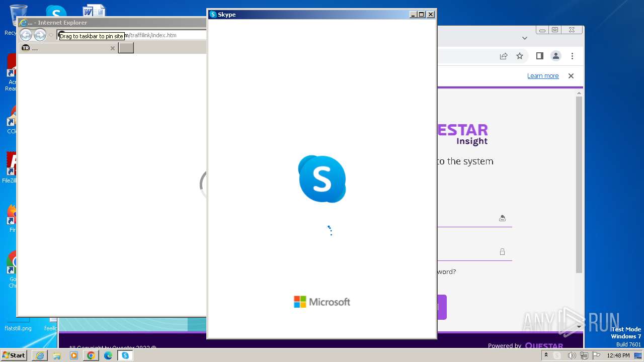The image size is (644, 362).
Task: Click the Questar Insight logo
Action: [463, 134]
